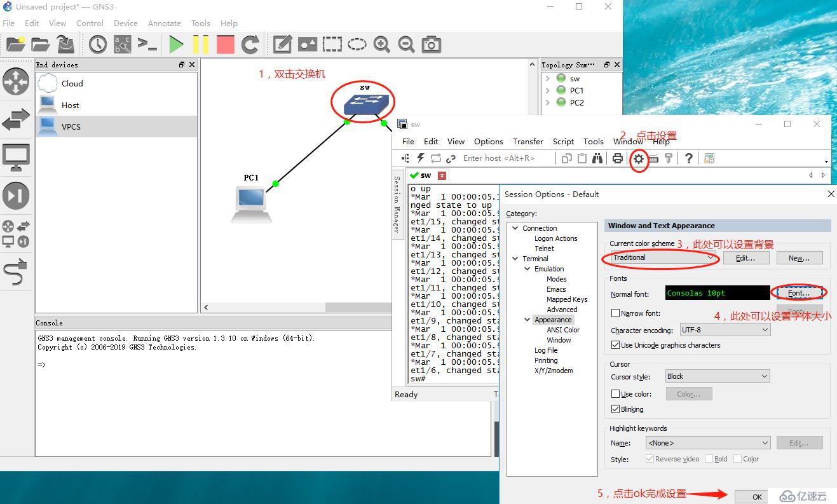837x504 pixels.
Task: Open Current color scheme Traditional dropdown
Action: [x=663, y=257]
